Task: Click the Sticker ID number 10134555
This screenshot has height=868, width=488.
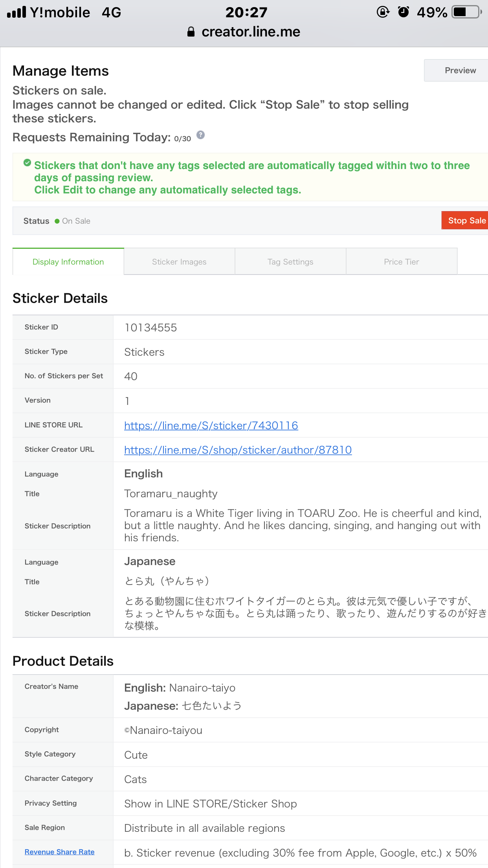Action: click(150, 328)
